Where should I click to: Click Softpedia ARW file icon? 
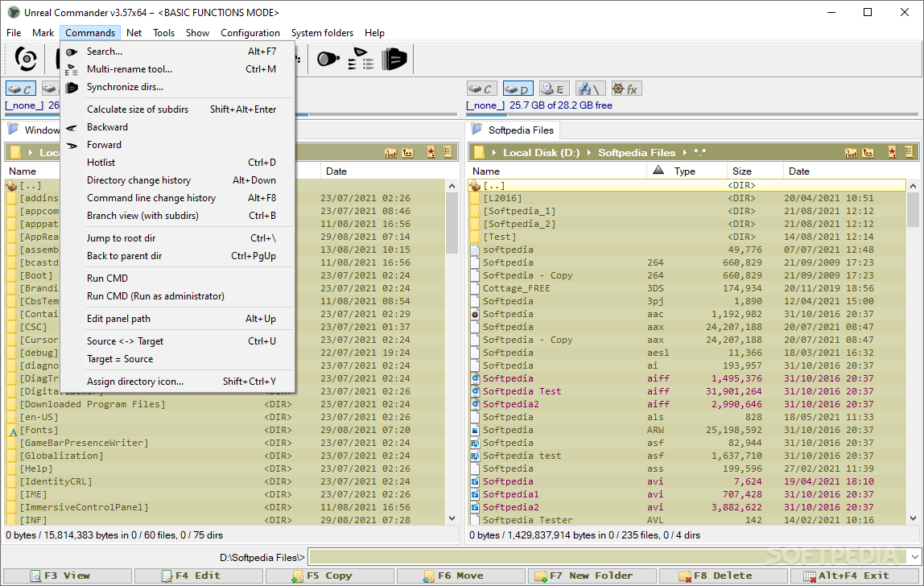475,431
